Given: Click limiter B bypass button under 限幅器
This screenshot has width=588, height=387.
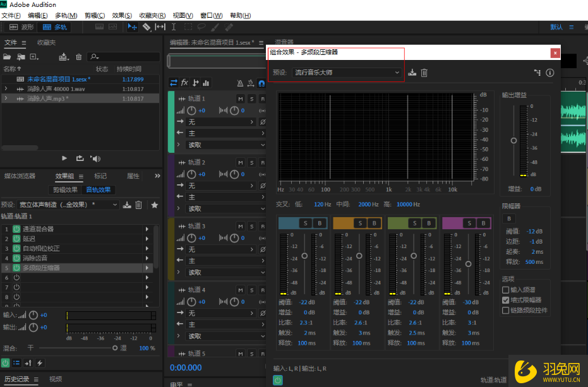Looking at the screenshot, I should 509,218.
